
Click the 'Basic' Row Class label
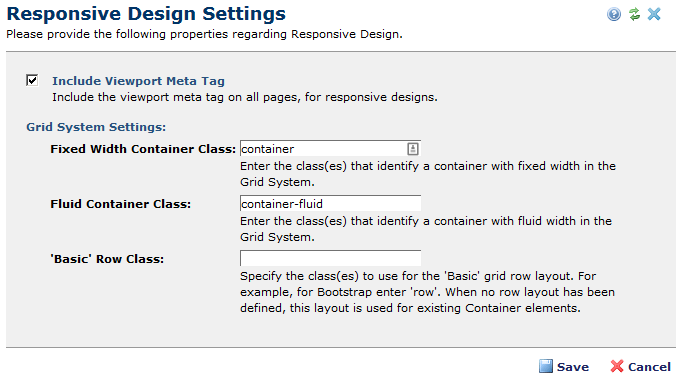(107, 259)
